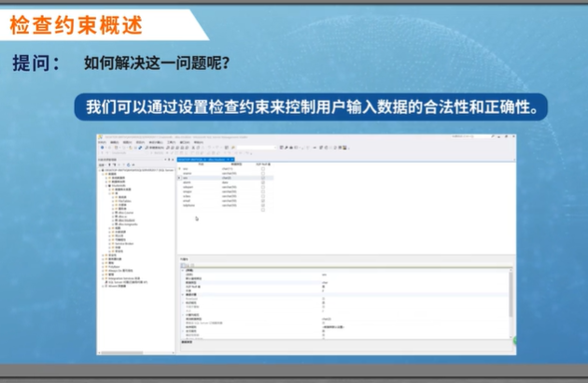The width and height of the screenshot is (588, 383).
Task: Close the Object Explorer panel
Action: click(173, 160)
